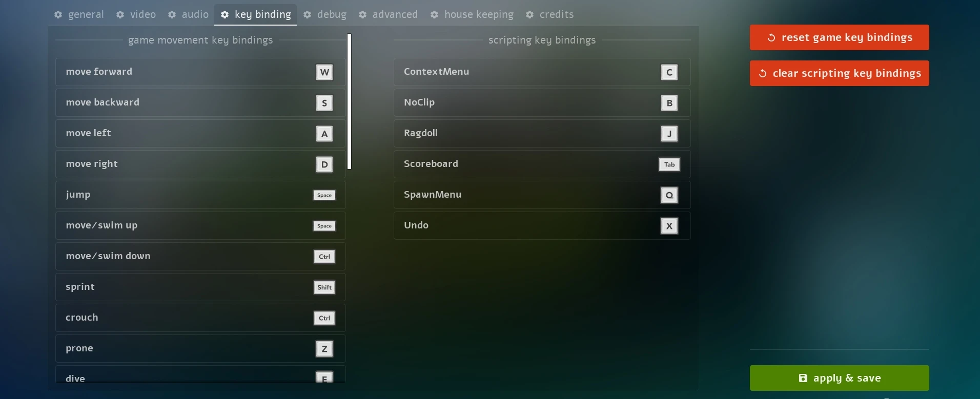Viewport: 980px width, 399px height.
Task: Open the general settings tab
Action: 79,15
